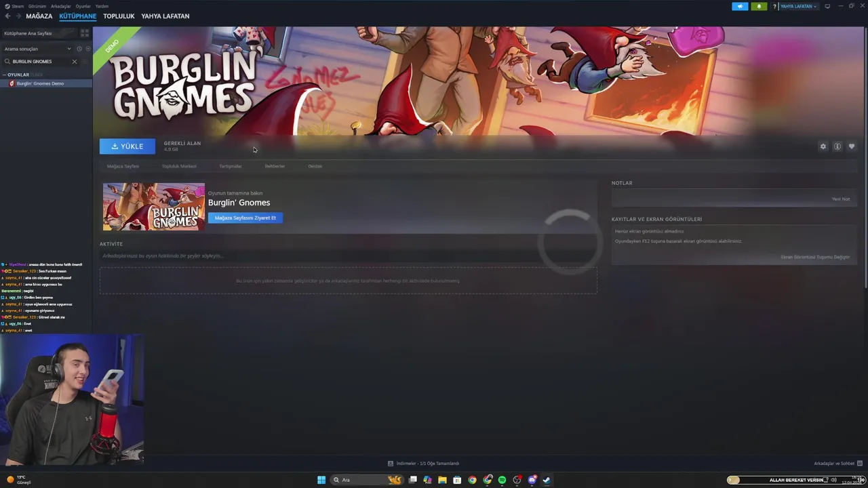Image resolution: width=868 pixels, height=488 pixels.
Task: Open Windows Start menu
Action: 321,480
